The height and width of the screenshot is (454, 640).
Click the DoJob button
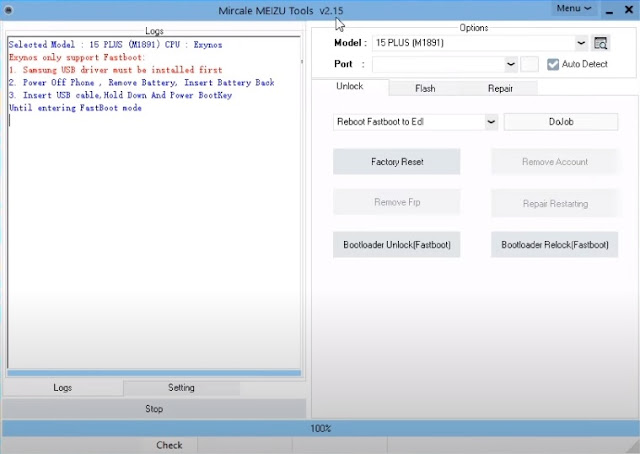point(561,122)
